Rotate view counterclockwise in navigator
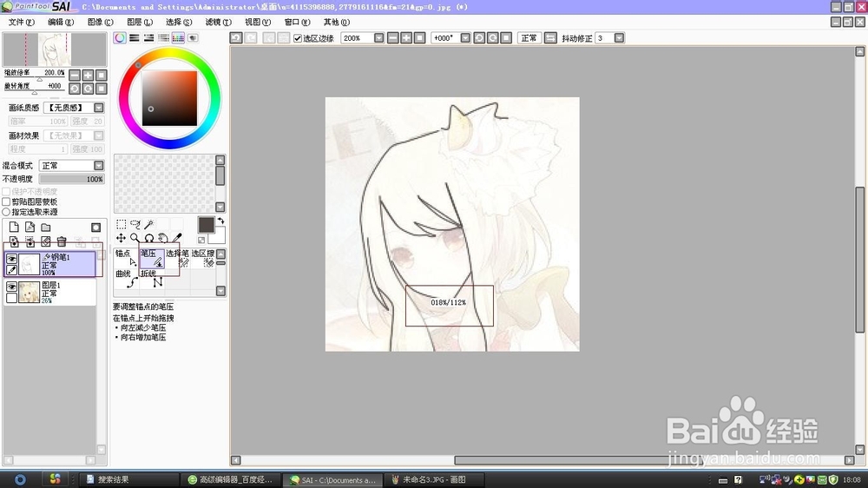Screen dimensions: 868x488 coord(75,89)
